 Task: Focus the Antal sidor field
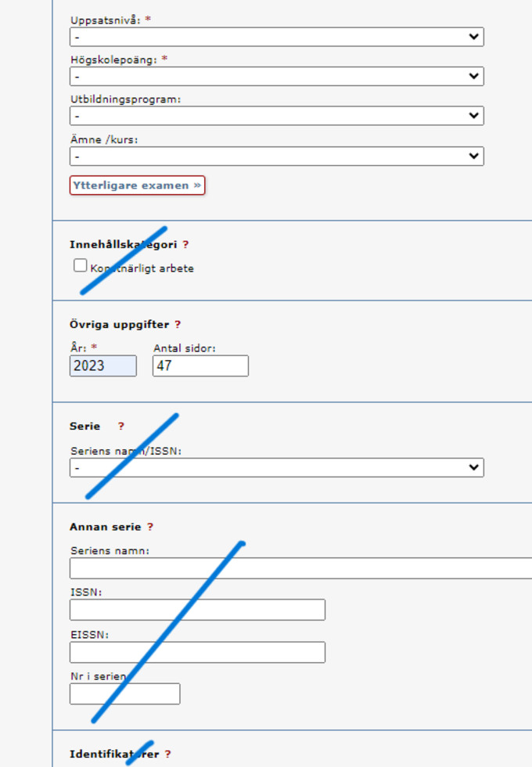click(x=200, y=365)
